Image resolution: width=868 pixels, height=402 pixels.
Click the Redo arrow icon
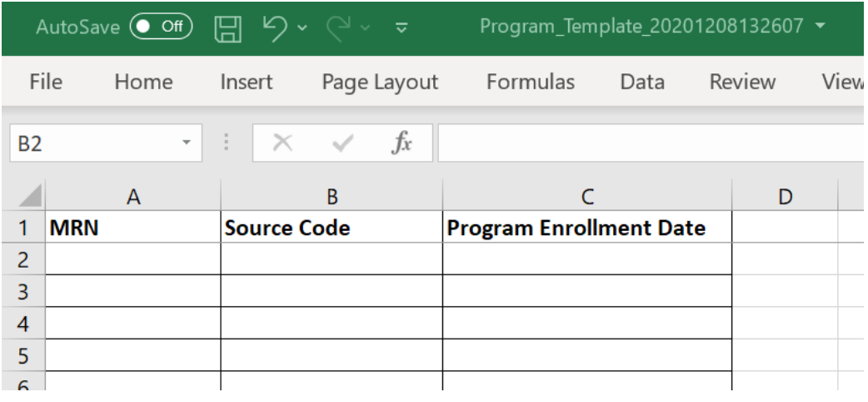(338, 28)
